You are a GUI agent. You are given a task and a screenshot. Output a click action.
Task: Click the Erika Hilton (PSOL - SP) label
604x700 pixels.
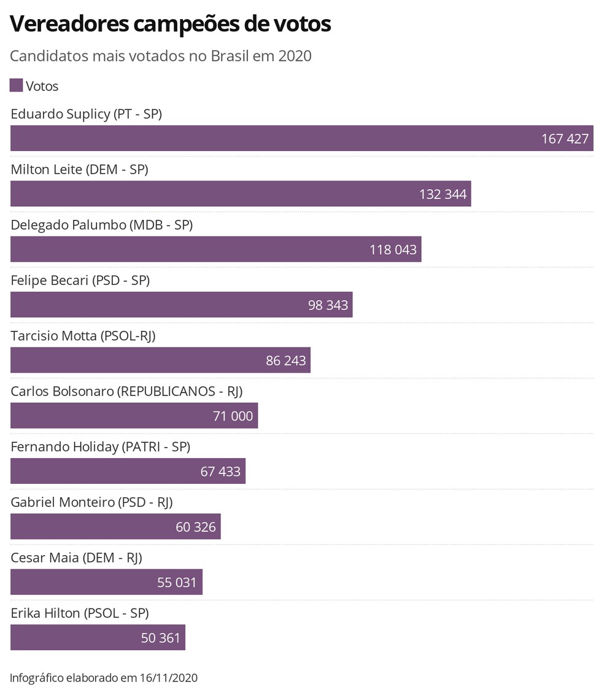(80, 613)
